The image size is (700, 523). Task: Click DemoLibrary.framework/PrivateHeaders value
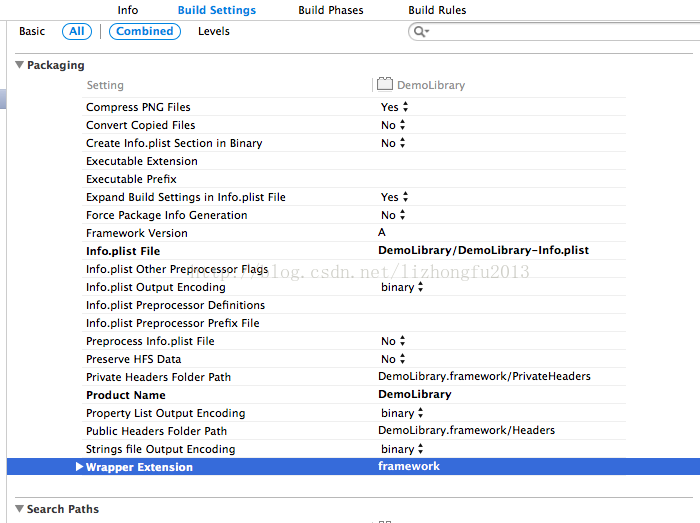click(x=484, y=376)
